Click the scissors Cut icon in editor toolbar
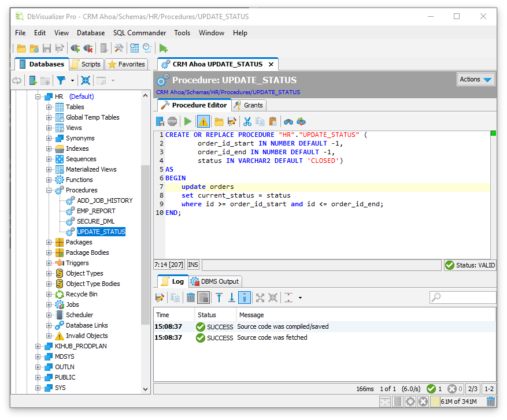 point(247,121)
